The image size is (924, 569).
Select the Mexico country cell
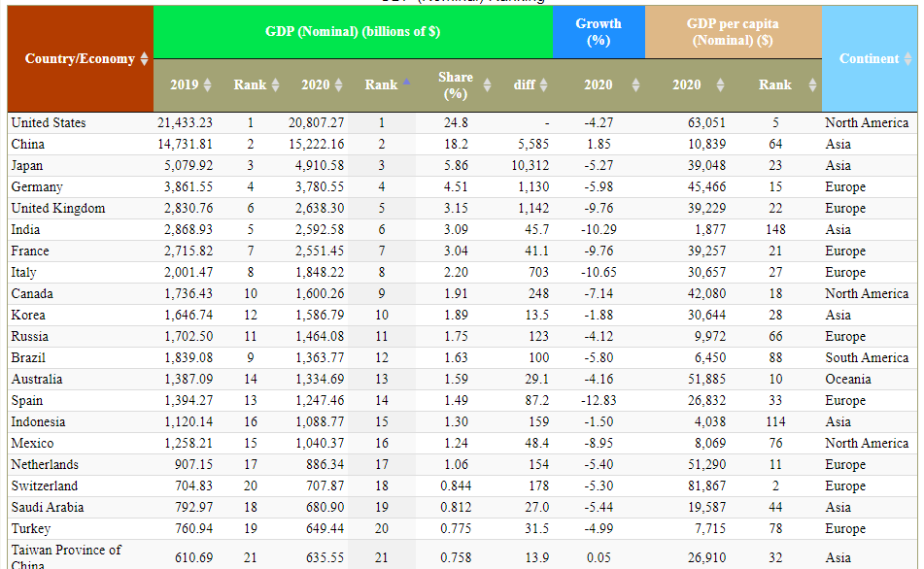point(80,444)
